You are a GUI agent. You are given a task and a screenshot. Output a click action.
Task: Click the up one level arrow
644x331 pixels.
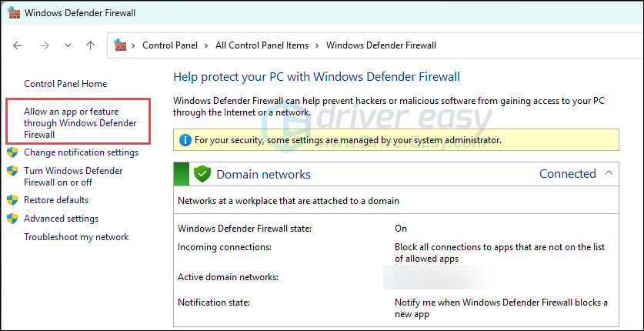tap(90, 45)
